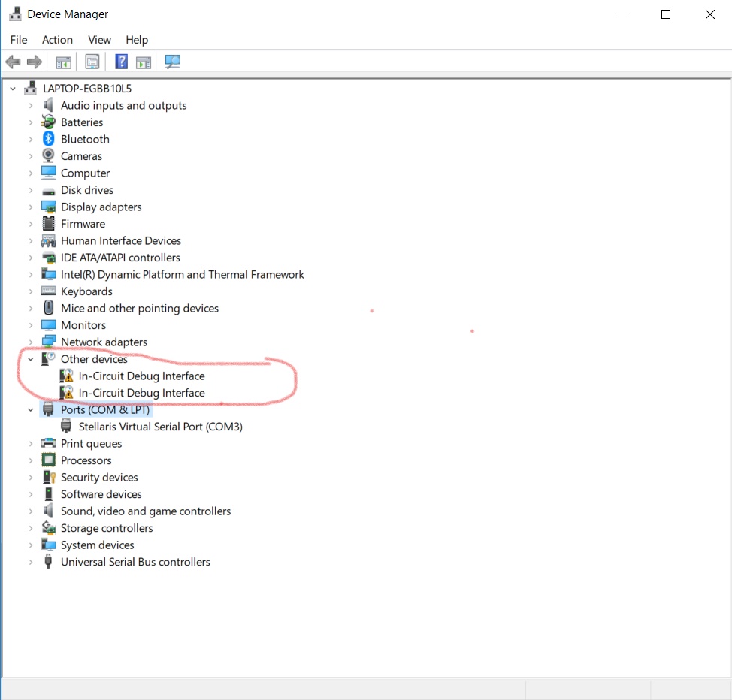Expand the System devices category

point(31,545)
